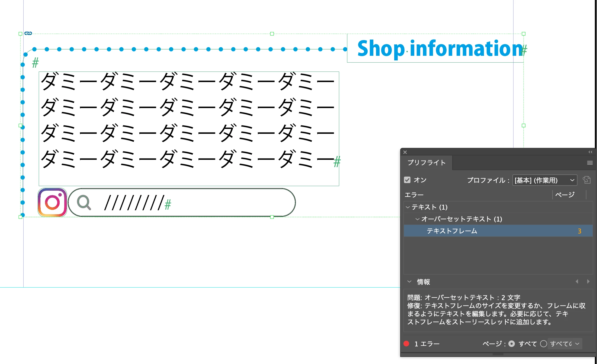Collapse the テキスト (1) error group
597x364 pixels.
coord(408,207)
